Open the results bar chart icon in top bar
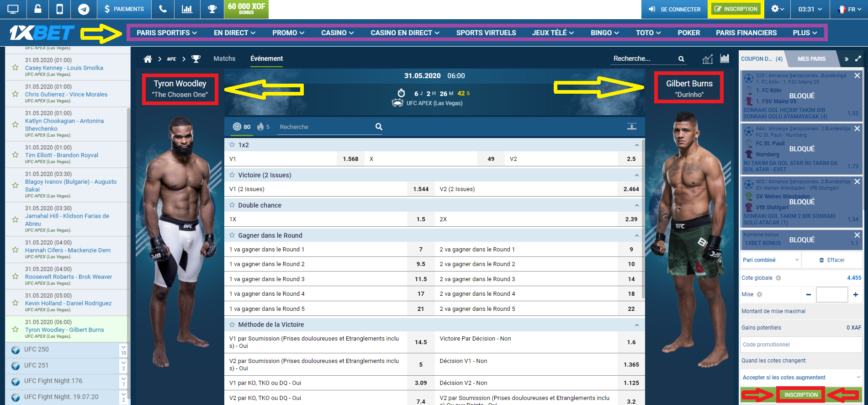The image size is (868, 405). point(187,9)
